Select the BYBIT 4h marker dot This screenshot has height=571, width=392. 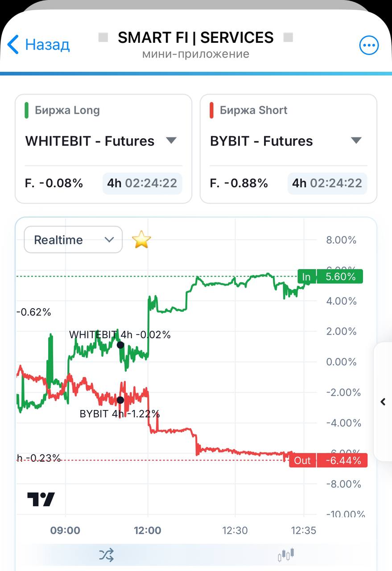(x=120, y=400)
